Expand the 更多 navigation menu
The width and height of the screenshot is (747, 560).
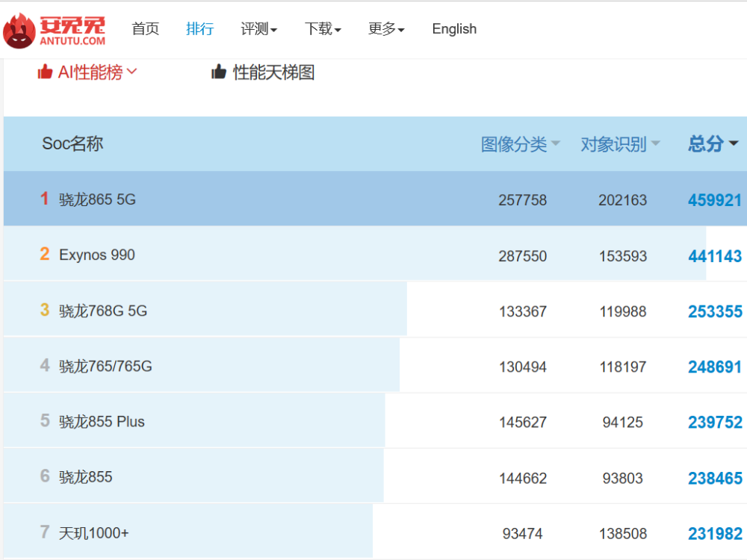click(x=386, y=29)
